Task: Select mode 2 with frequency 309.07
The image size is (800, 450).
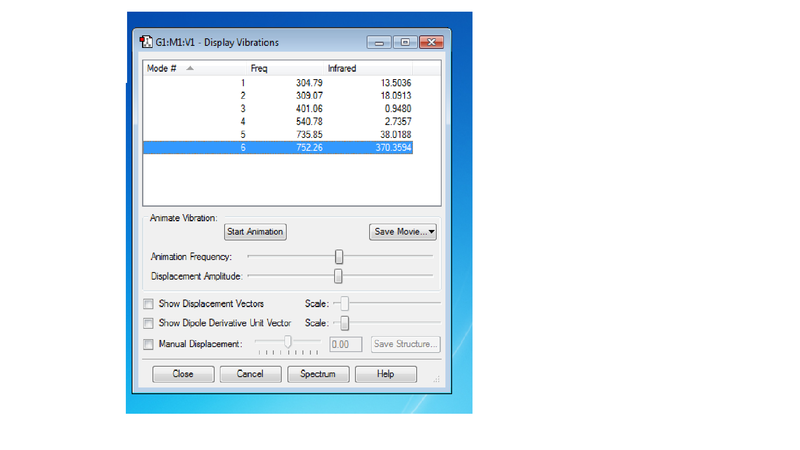Action: pos(278,95)
